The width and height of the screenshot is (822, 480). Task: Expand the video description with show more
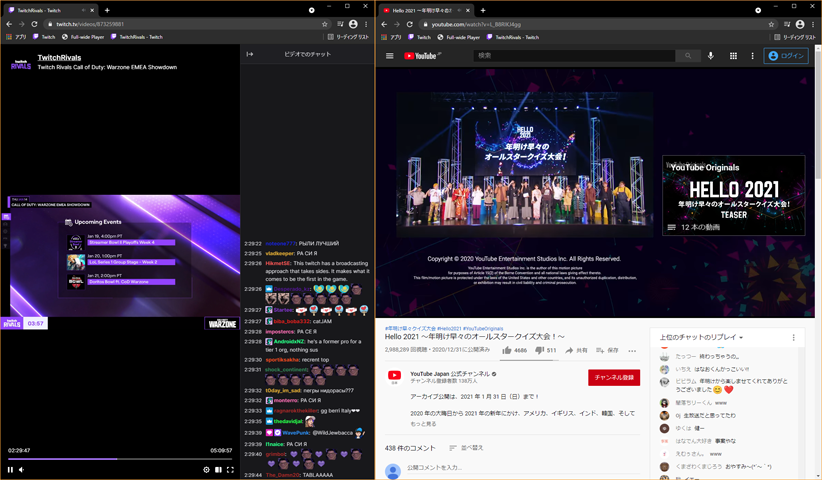(423, 424)
